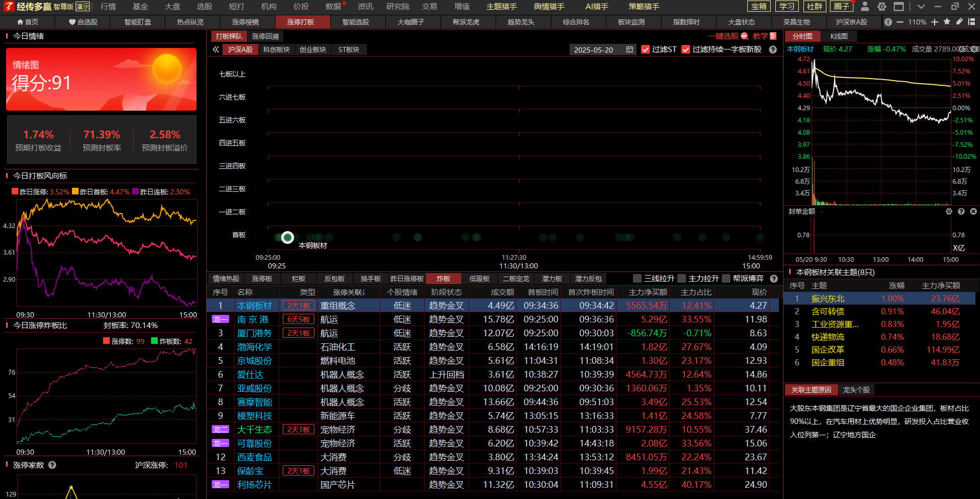The width and height of the screenshot is (980, 499).
Task: Increase zoom with the plus icon near 110%
Action: [935, 22]
